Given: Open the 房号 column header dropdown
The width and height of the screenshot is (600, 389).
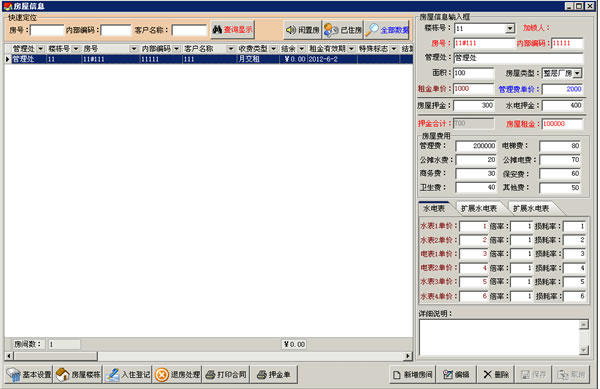Looking at the screenshot, I should click(134, 49).
